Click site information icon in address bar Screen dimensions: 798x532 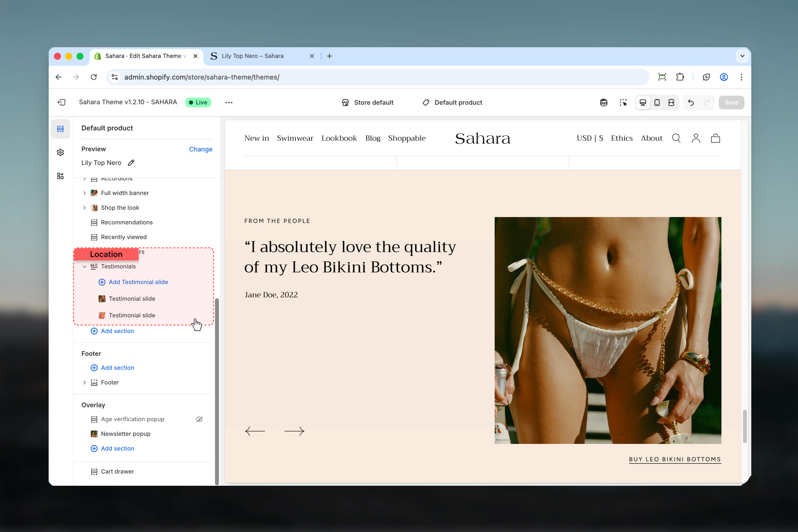pos(115,77)
